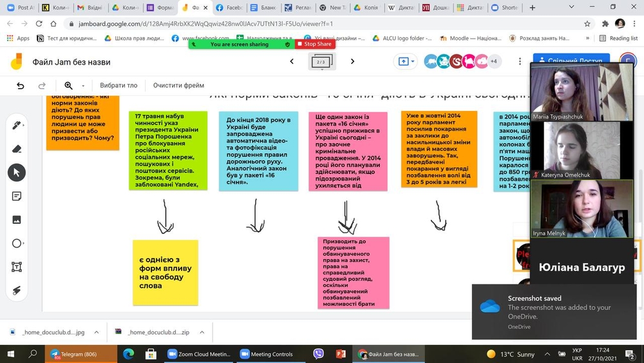Select the Pen tool in Jamboard toolbar
Image resolution: width=644 pixels, height=363 pixels.
click(x=17, y=124)
